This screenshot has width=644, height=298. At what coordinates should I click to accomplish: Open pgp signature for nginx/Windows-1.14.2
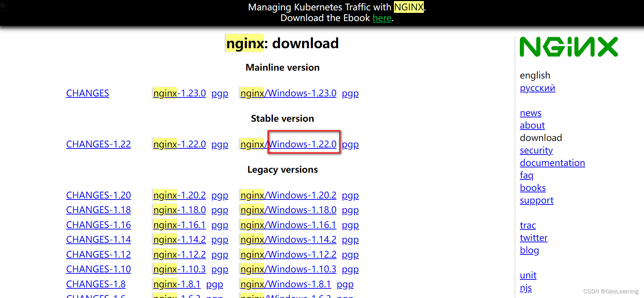[350, 240]
